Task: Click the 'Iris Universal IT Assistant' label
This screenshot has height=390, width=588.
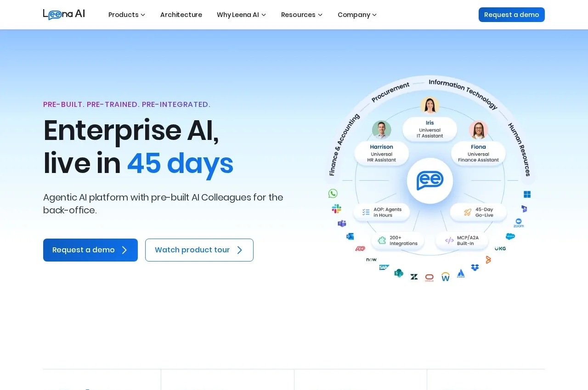Action: [430, 129]
